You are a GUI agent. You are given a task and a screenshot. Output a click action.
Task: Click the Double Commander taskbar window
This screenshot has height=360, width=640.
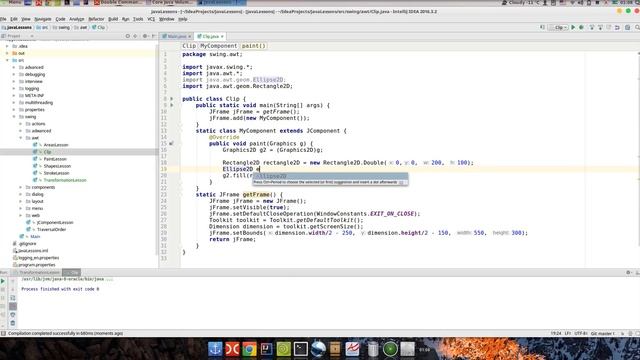point(118,2)
